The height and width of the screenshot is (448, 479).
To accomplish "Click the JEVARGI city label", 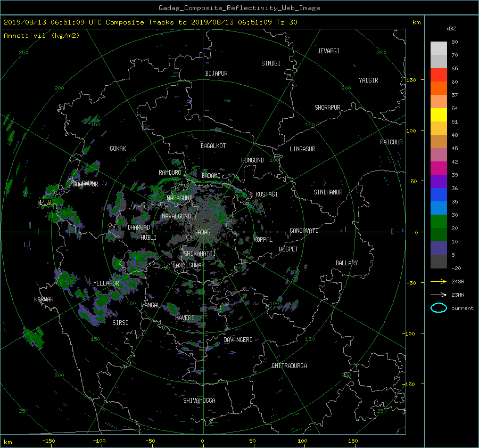I will point(328,51).
